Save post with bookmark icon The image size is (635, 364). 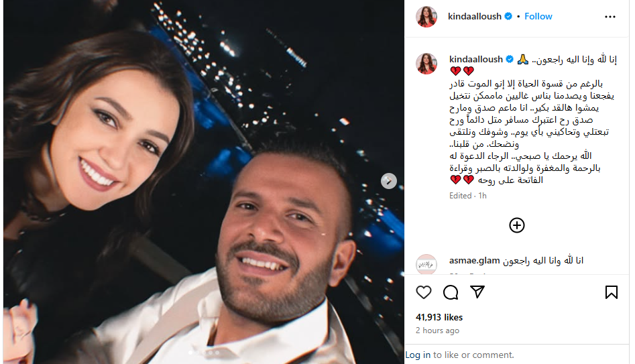(x=611, y=292)
